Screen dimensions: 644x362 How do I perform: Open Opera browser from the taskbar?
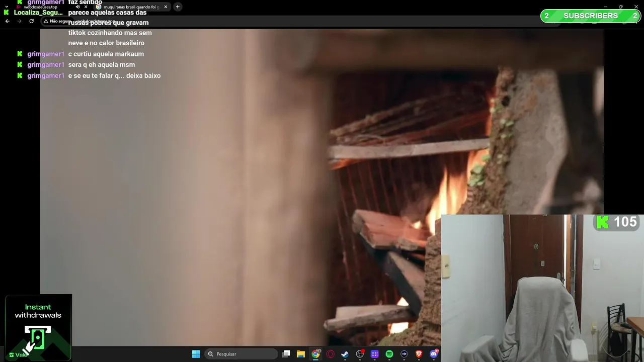tap(331, 354)
